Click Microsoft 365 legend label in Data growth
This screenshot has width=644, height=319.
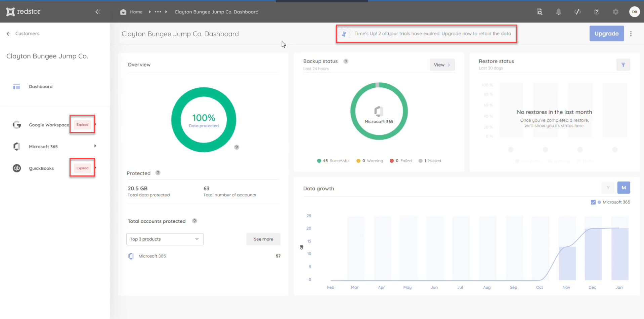click(x=616, y=202)
